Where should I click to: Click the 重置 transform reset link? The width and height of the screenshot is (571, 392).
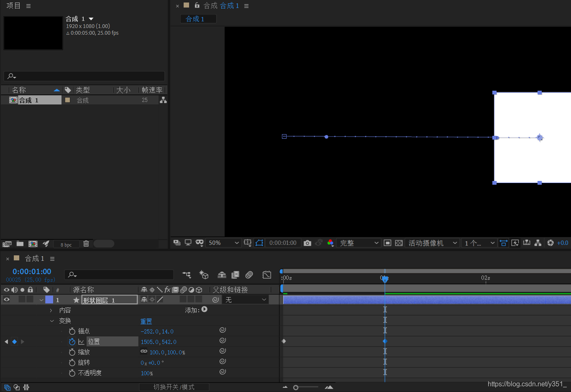[x=146, y=321]
